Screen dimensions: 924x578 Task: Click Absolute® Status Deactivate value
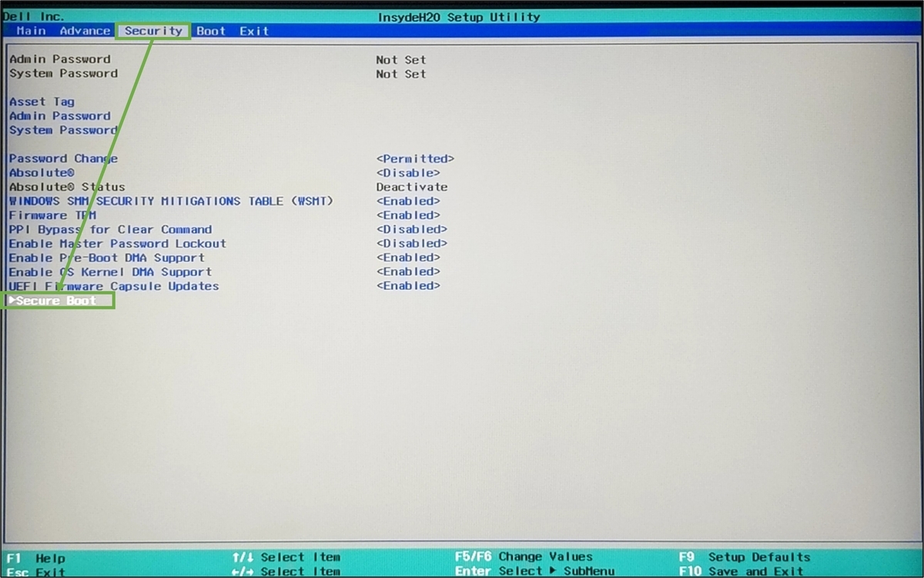[x=412, y=187]
